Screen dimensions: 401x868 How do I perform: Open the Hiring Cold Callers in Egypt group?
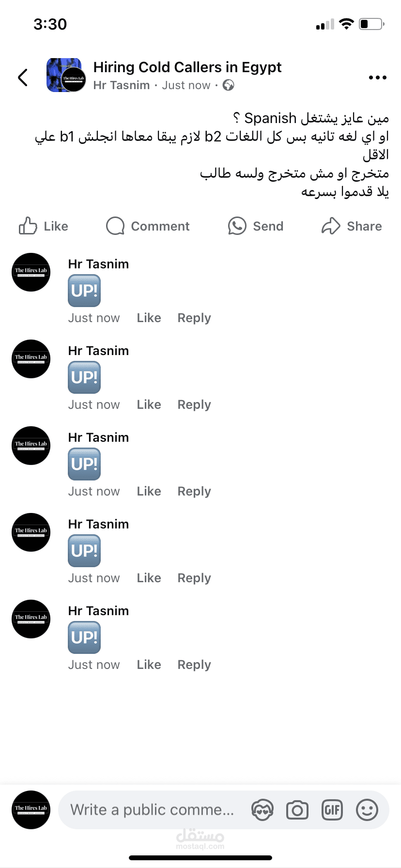point(187,67)
